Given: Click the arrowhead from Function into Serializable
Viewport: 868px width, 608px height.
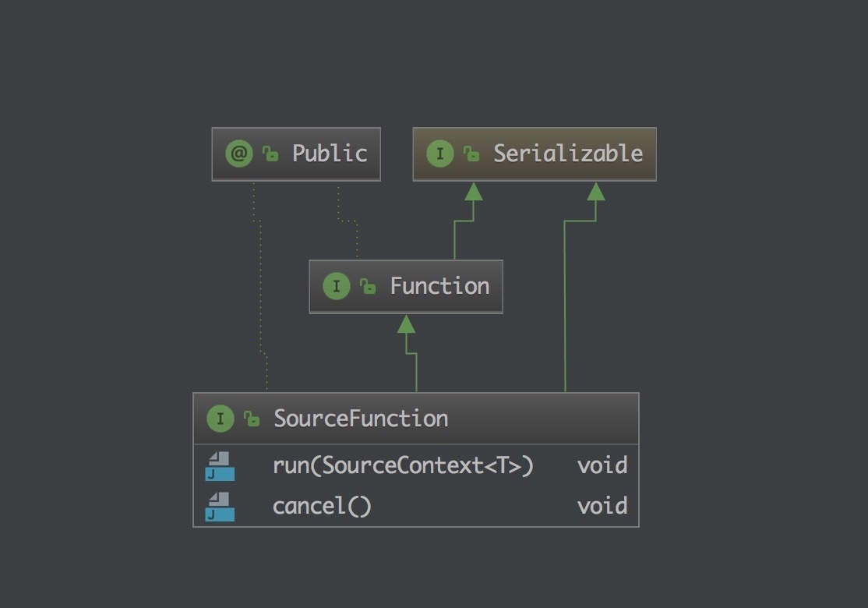Looking at the screenshot, I should (x=473, y=192).
